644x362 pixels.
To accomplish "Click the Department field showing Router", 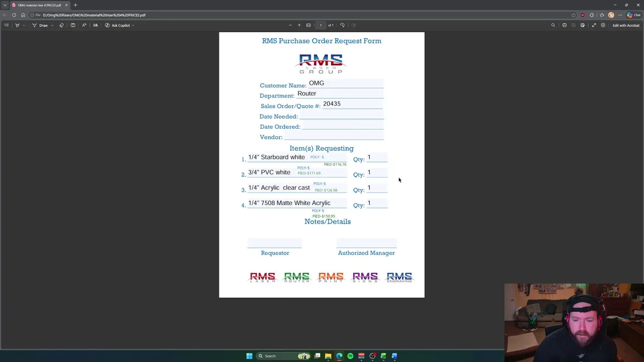I will click(340, 94).
